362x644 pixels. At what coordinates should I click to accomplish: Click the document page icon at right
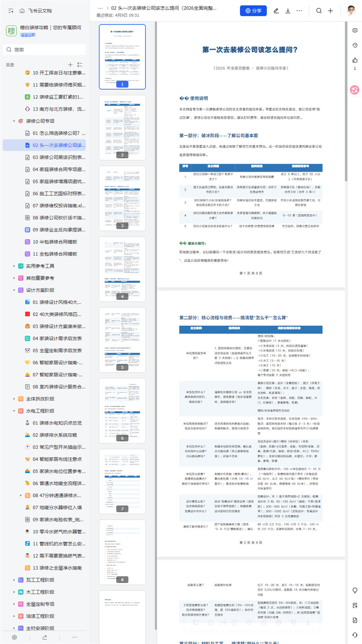click(355, 620)
